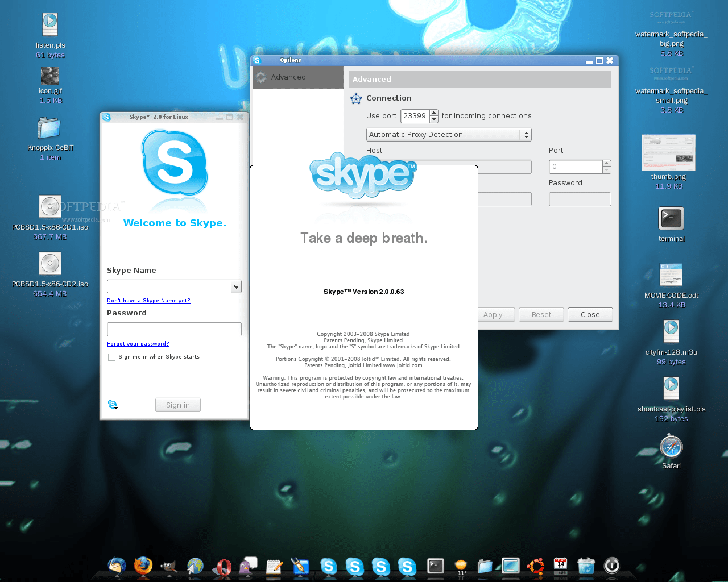Viewport: 728px width, 582px height.
Task: Expand the Skype Name dropdown
Action: [236, 287]
